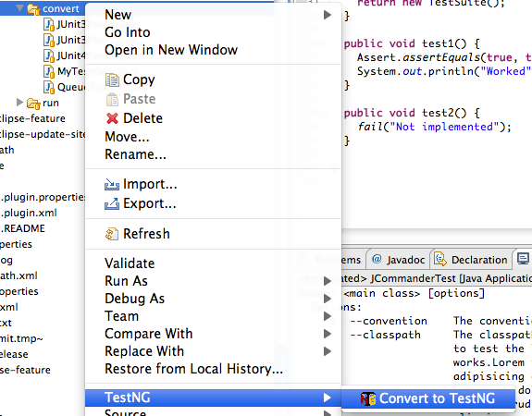Click the Import arrow icon
Image resolution: width=532 pixels, height=416 pixels.
112,185
